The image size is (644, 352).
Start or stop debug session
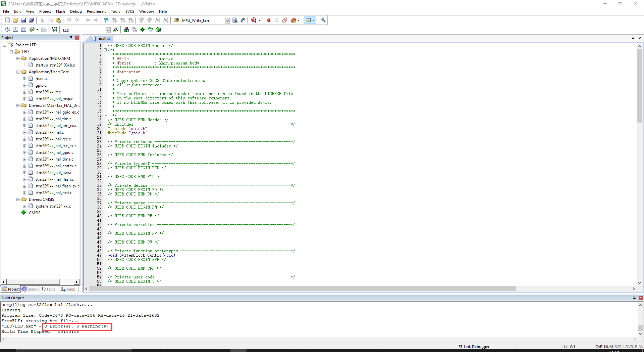point(254,20)
